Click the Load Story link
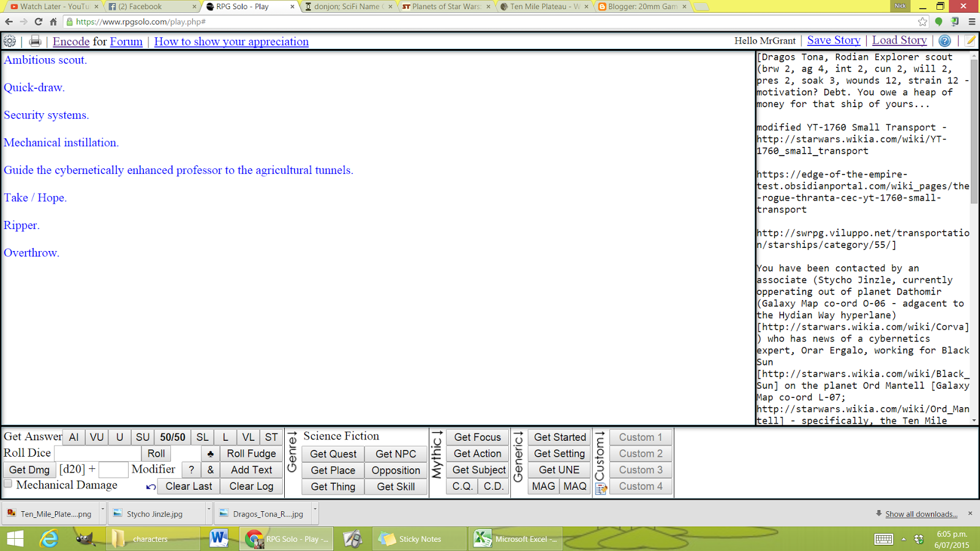Screen dimensions: 980x551 click(x=899, y=40)
